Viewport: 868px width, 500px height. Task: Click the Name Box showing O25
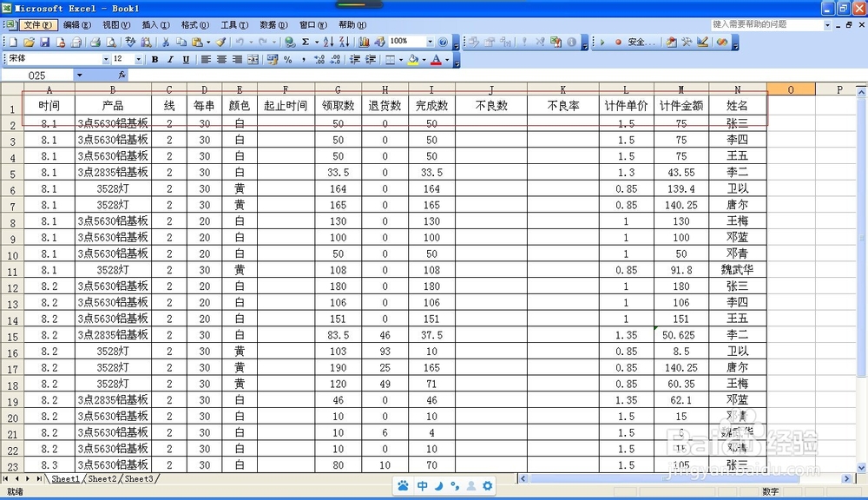coord(35,75)
